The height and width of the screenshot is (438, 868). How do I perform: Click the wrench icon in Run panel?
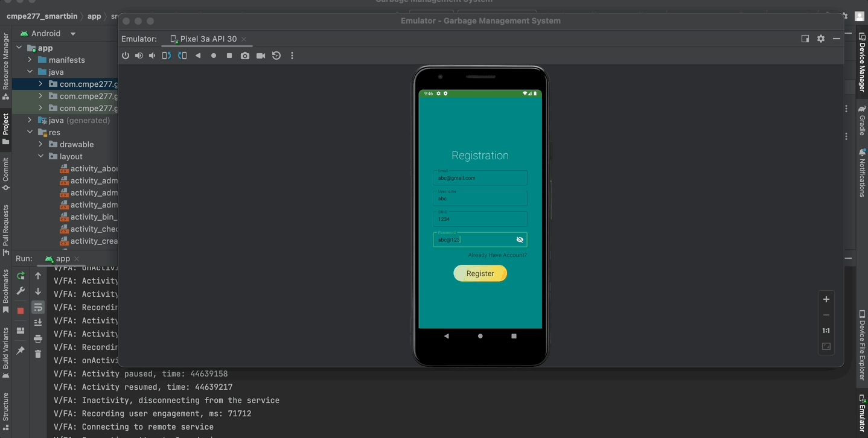(x=21, y=291)
